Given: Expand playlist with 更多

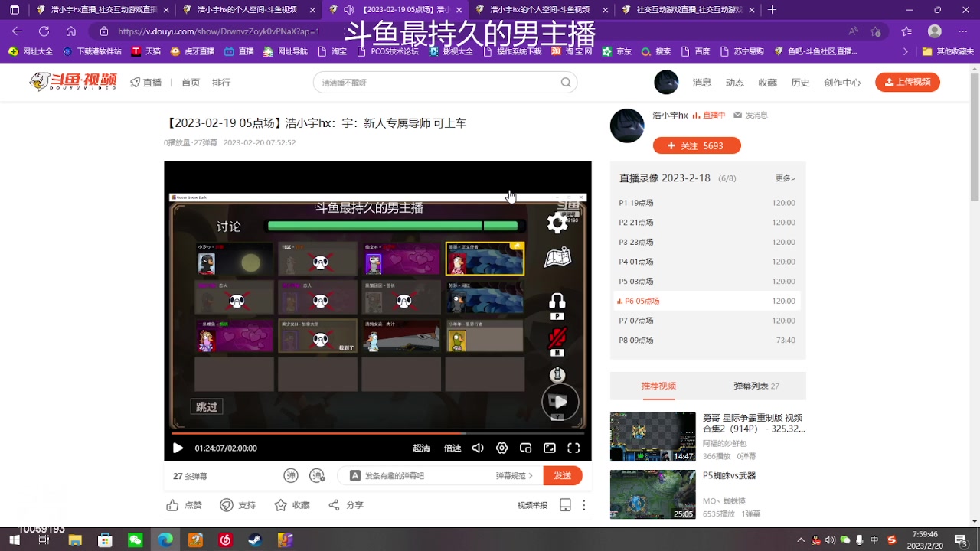Looking at the screenshot, I should pos(786,178).
